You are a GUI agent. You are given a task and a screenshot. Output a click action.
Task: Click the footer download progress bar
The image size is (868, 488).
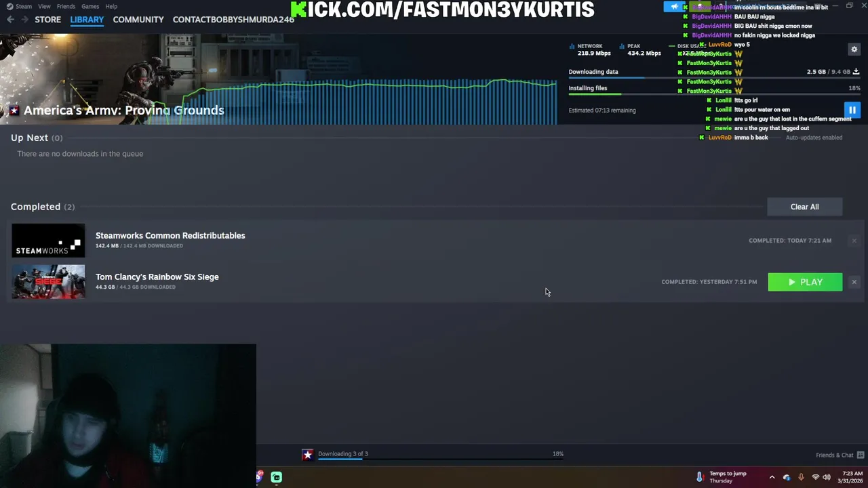[x=441, y=460]
